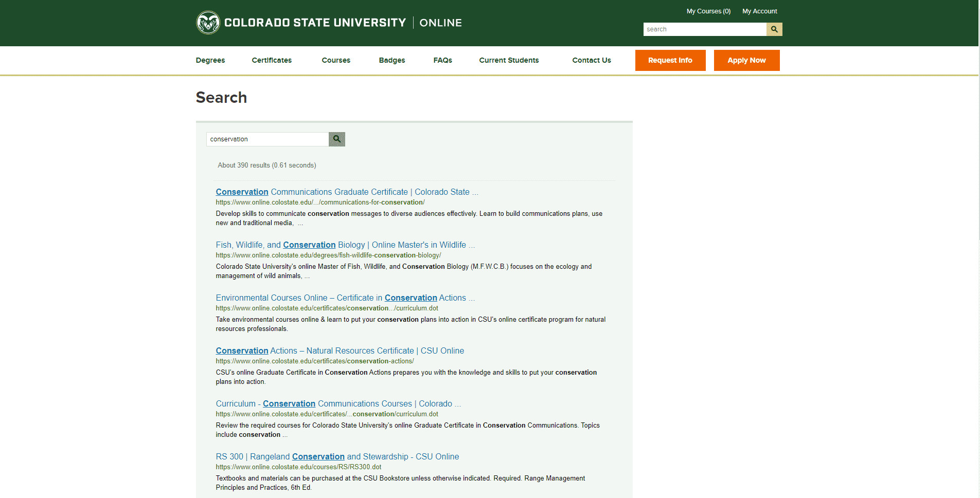Screen dimensions: 980x498
Task: Open RS 300 Rangeland Conservation result
Action: click(x=337, y=456)
